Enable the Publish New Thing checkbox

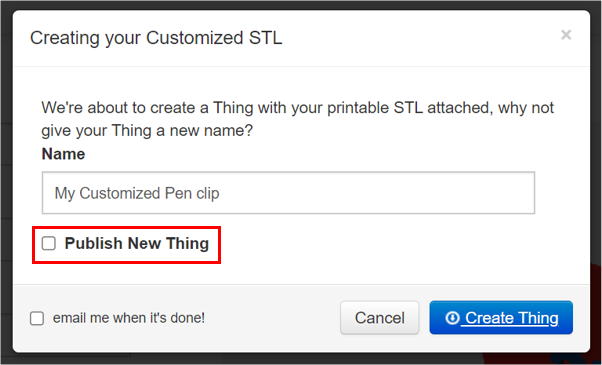point(49,243)
